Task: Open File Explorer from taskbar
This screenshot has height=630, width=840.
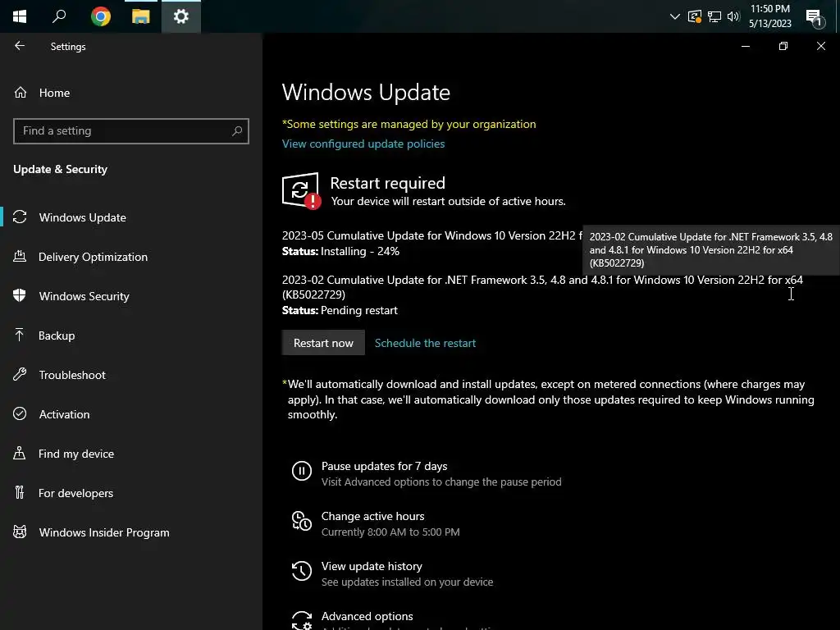Action: (140, 16)
